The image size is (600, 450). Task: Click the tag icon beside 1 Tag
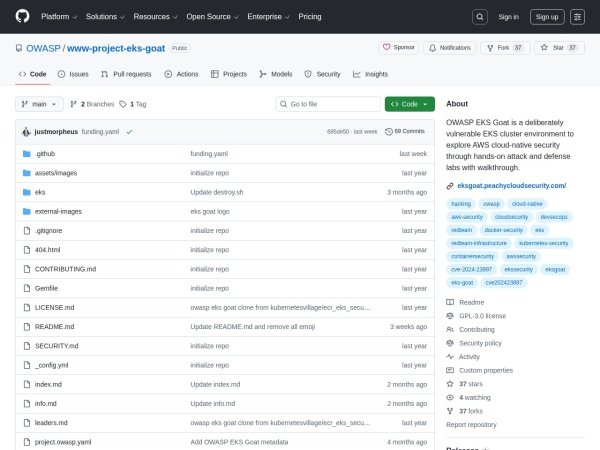[123, 104]
